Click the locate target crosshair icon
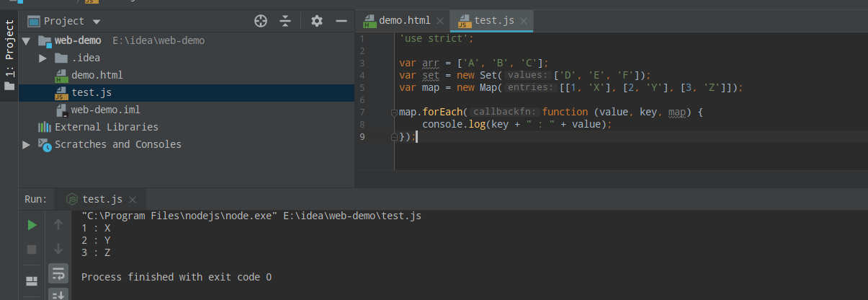The image size is (868, 300). point(261,21)
